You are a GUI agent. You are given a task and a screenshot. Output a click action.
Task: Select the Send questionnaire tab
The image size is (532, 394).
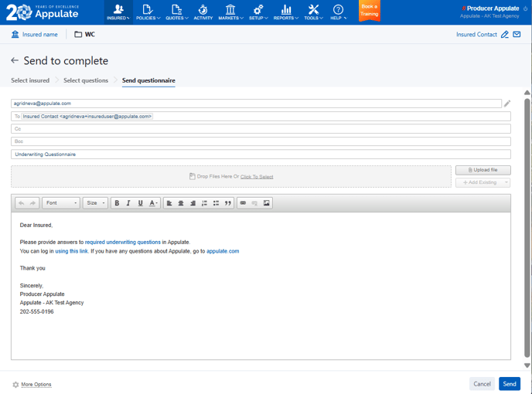pyautogui.click(x=148, y=80)
